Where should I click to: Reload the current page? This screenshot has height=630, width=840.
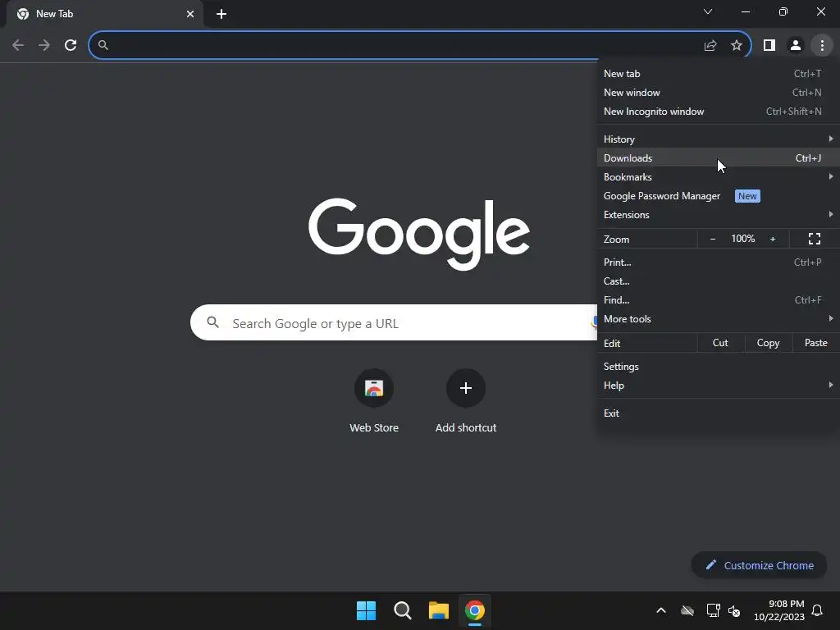71,45
